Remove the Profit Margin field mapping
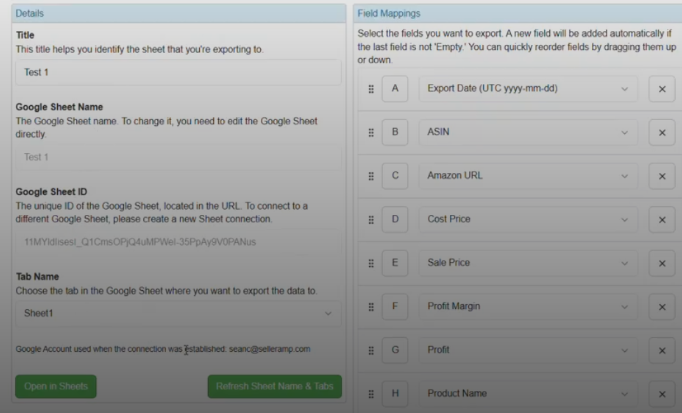 (x=662, y=307)
